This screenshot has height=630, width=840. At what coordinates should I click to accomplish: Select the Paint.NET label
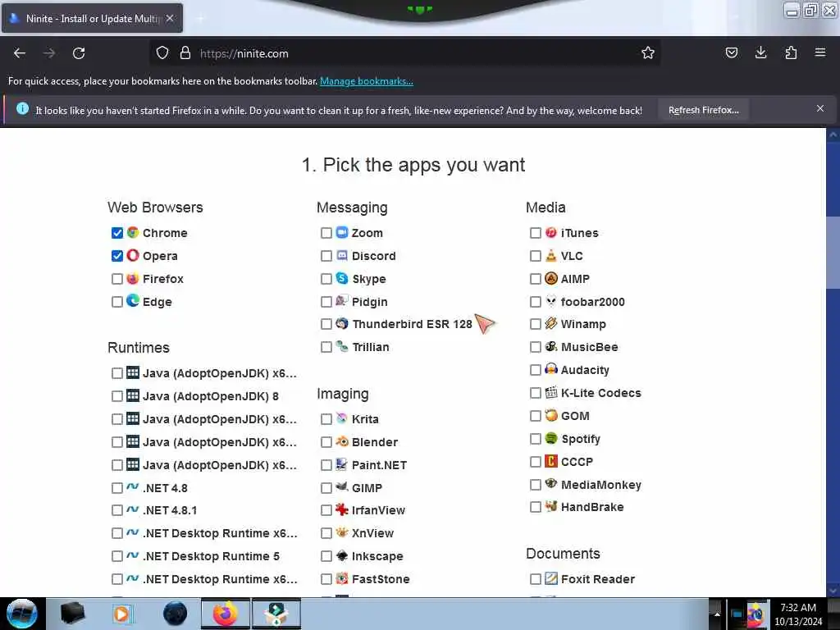379,465
